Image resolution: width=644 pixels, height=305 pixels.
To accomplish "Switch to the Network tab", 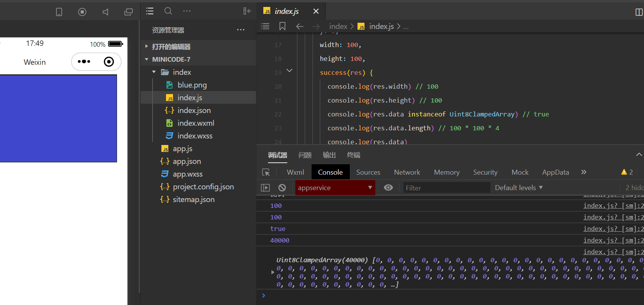I will pos(407,172).
